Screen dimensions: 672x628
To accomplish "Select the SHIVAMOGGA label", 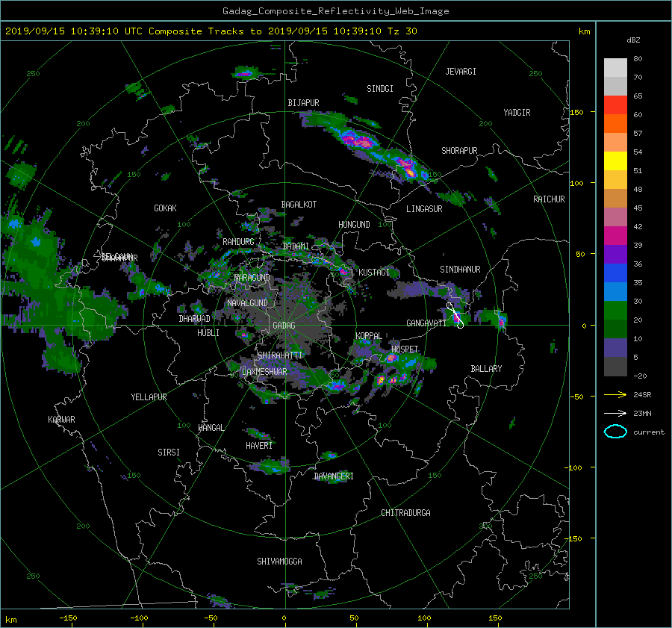I will tap(279, 562).
